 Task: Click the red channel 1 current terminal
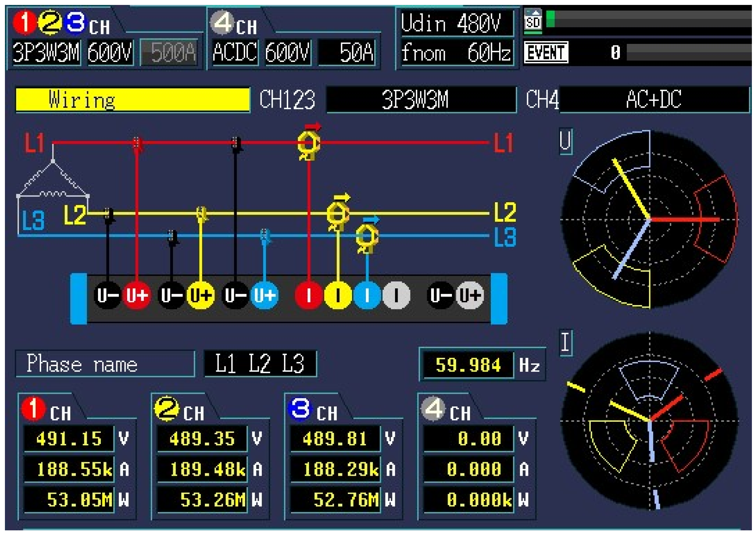pyautogui.click(x=308, y=295)
